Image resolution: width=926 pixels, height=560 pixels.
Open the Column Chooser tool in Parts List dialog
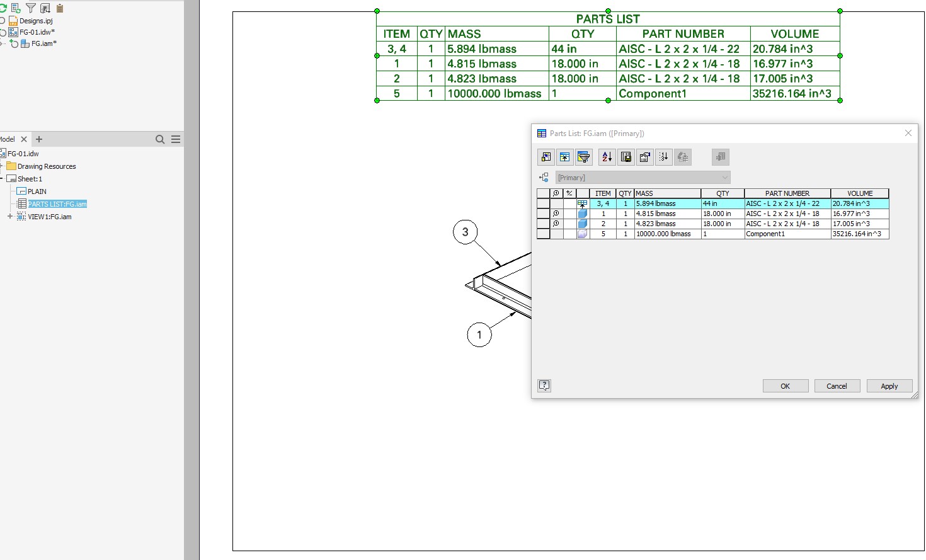[x=546, y=157]
